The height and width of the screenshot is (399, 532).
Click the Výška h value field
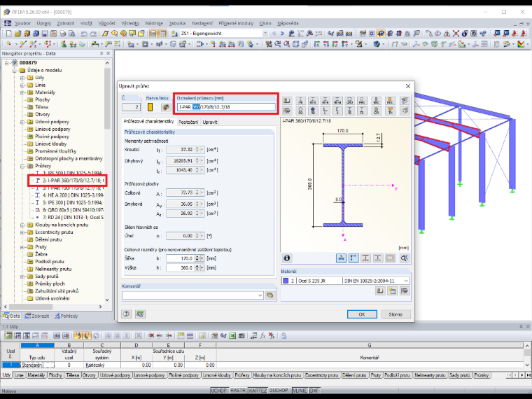pyautogui.click(x=180, y=267)
